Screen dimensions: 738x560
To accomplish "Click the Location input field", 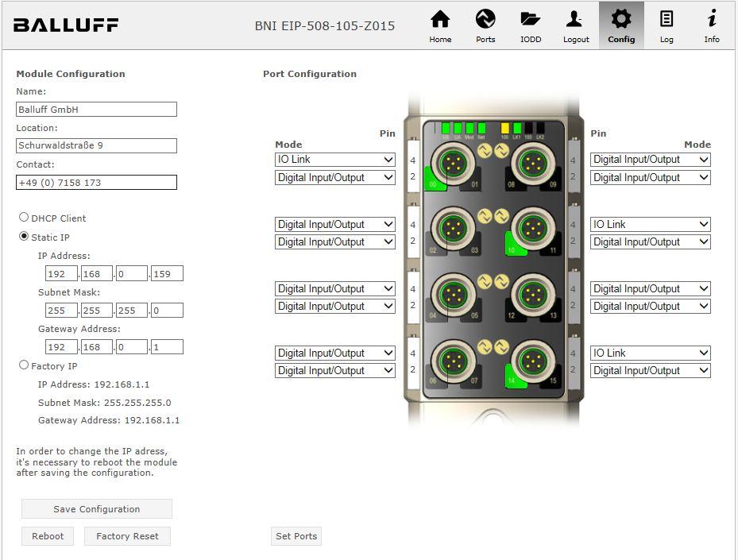I will point(96,145).
